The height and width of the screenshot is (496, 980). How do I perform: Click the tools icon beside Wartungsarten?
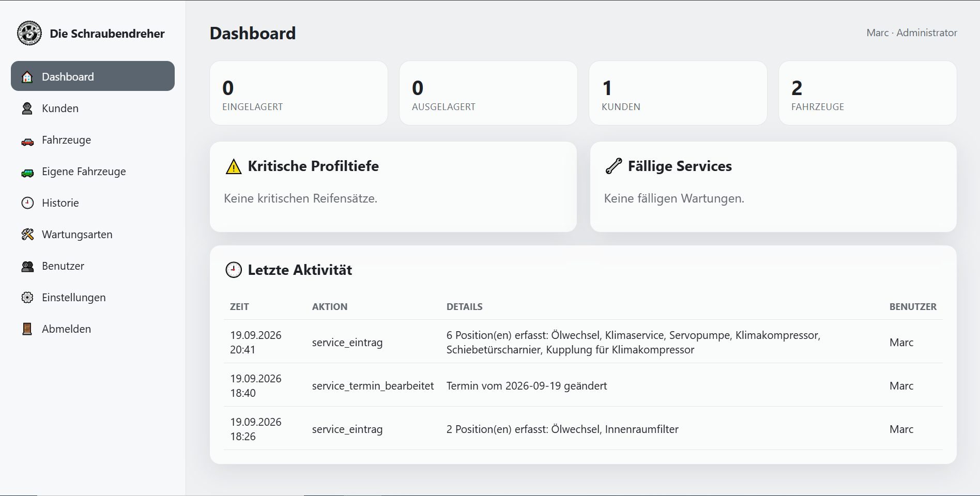coord(27,235)
